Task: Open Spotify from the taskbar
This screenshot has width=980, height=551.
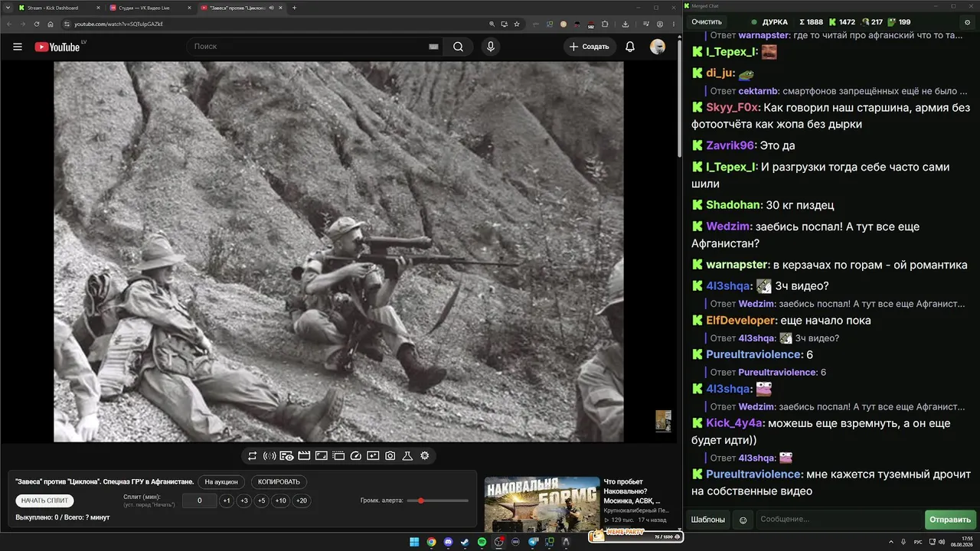Action: 482,542
